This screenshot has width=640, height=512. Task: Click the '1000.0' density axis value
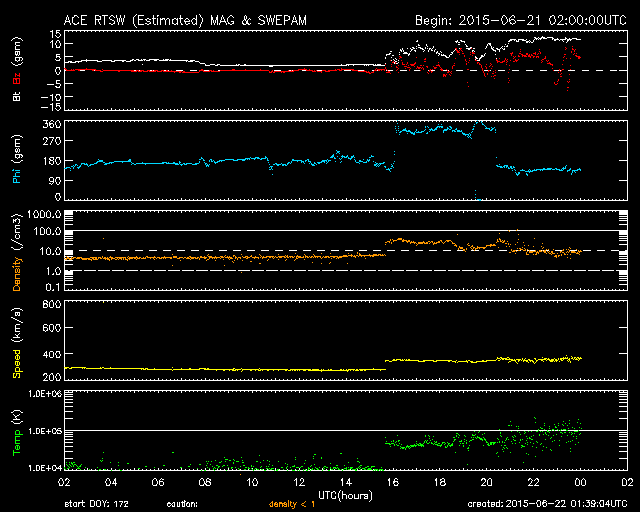click(45, 214)
